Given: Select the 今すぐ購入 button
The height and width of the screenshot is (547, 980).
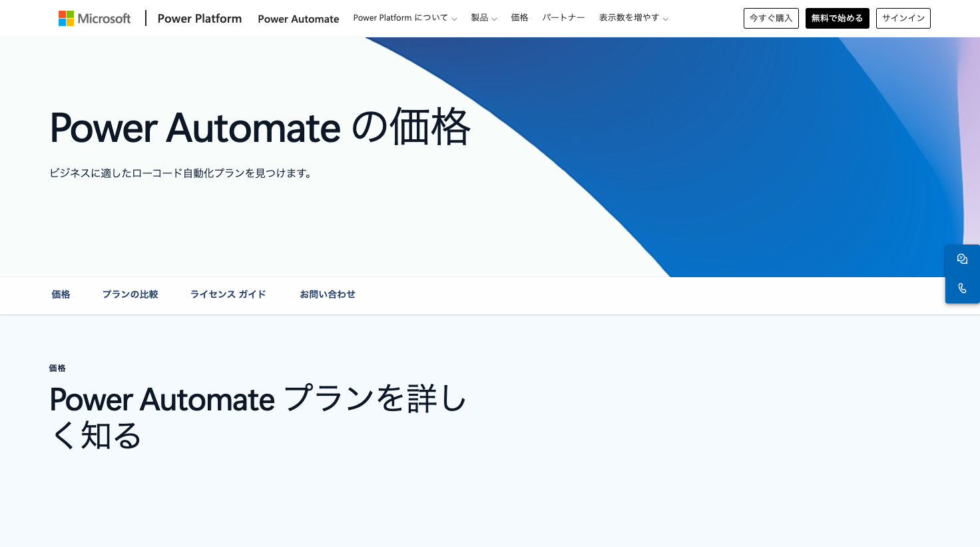Looking at the screenshot, I should click(x=771, y=18).
